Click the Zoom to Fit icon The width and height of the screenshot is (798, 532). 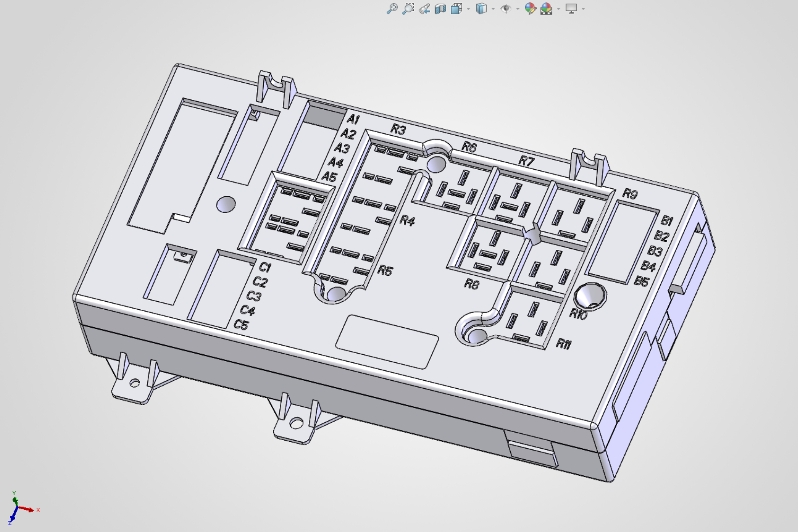coord(392,8)
